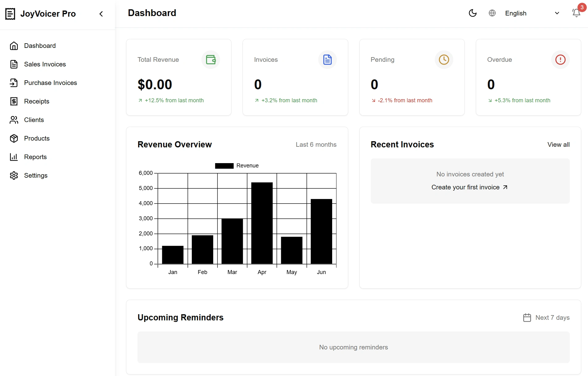Click the $0.00 total revenue value

(x=155, y=85)
